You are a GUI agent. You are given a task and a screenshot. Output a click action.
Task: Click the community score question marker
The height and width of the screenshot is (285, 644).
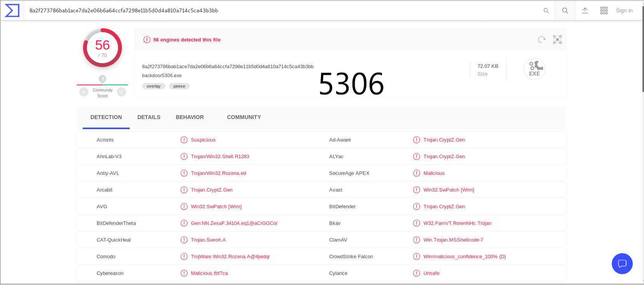[102, 79]
